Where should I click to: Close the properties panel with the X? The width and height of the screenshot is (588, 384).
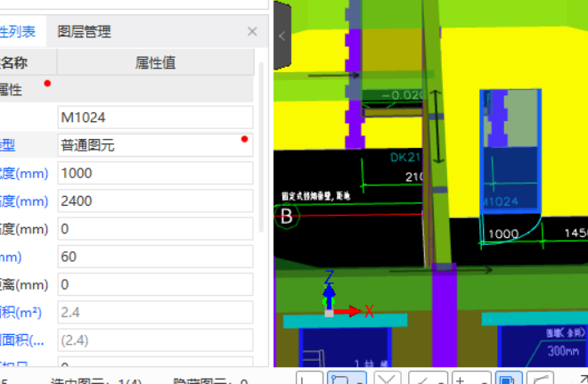(x=252, y=31)
